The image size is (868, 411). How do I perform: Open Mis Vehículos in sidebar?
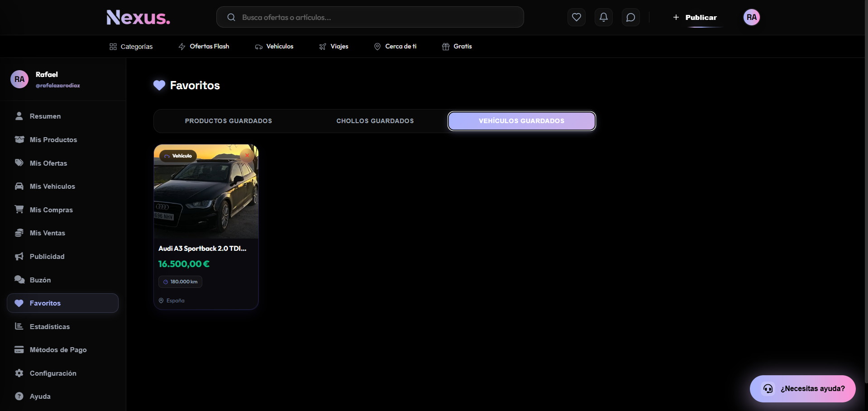(62, 186)
